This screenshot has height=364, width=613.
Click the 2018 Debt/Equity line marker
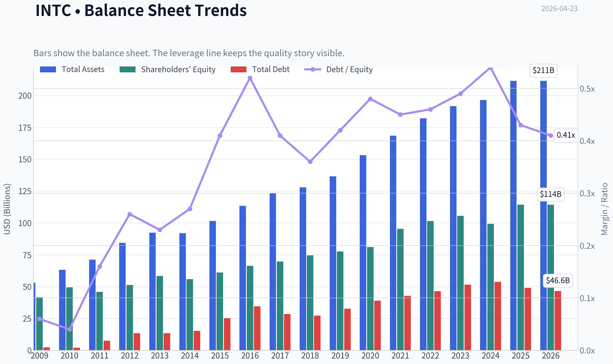pos(310,162)
